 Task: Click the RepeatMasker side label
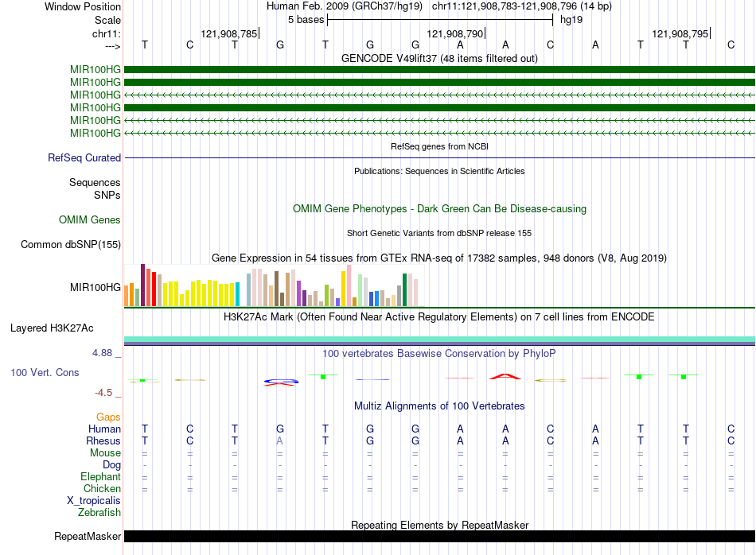point(88,536)
